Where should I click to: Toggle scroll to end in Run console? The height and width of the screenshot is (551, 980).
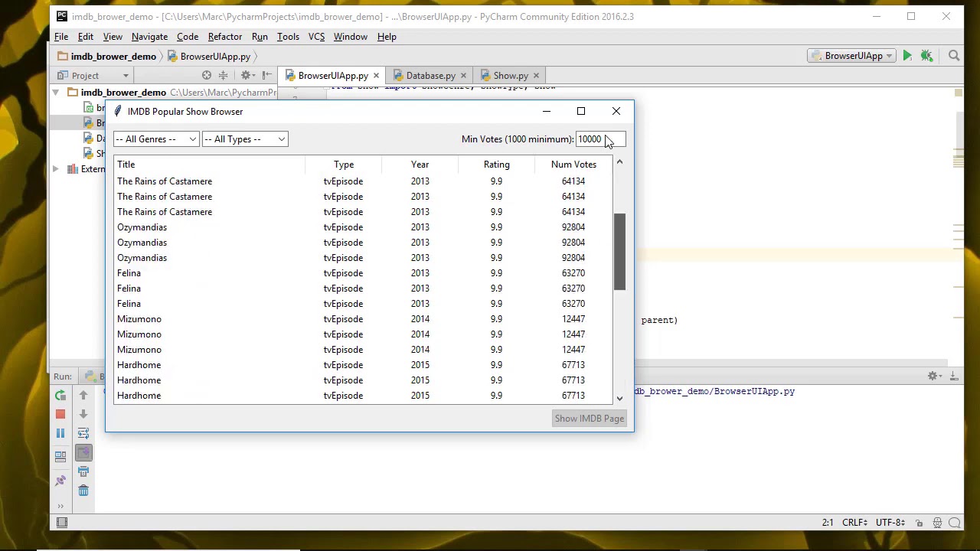pyautogui.click(x=83, y=452)
